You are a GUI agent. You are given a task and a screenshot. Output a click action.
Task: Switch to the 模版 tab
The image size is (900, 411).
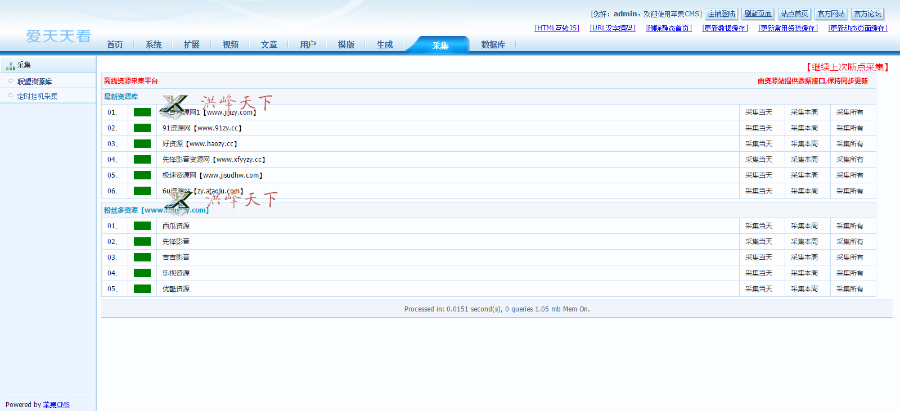[x=346, y=45]
